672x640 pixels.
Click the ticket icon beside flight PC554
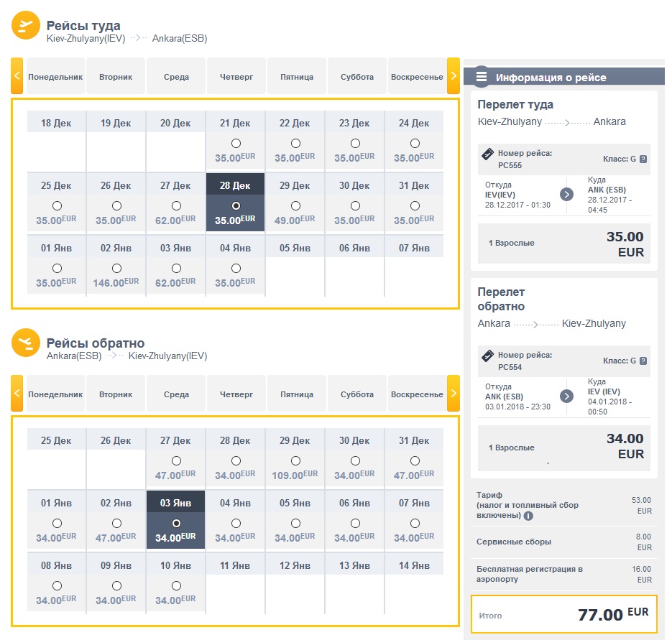coord(487,355)
